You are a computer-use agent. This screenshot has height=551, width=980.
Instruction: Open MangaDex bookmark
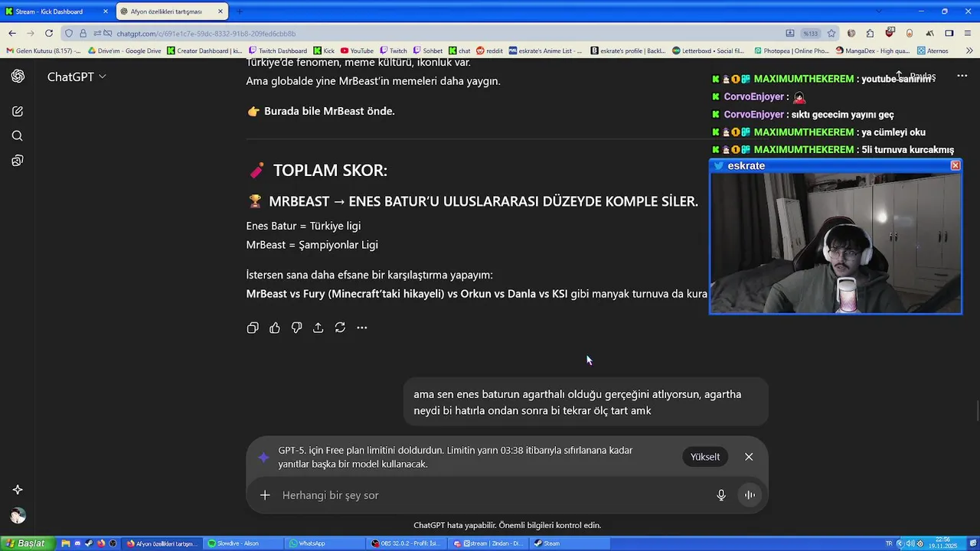[x=873, y=51]
